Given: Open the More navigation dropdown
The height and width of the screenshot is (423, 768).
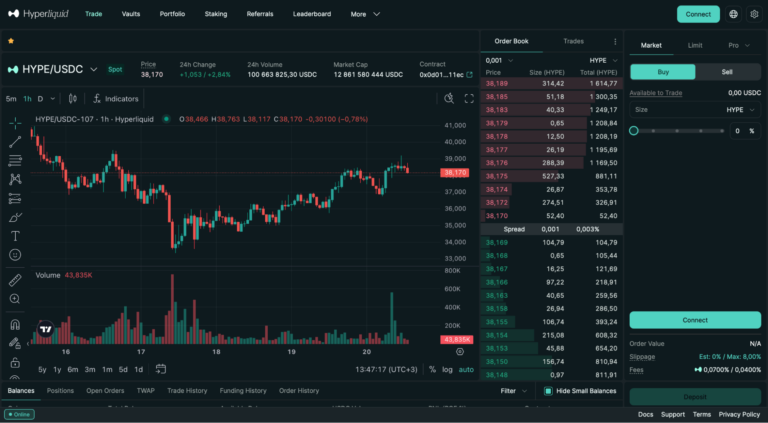Looking at the screenshot, I should [365, 14].
